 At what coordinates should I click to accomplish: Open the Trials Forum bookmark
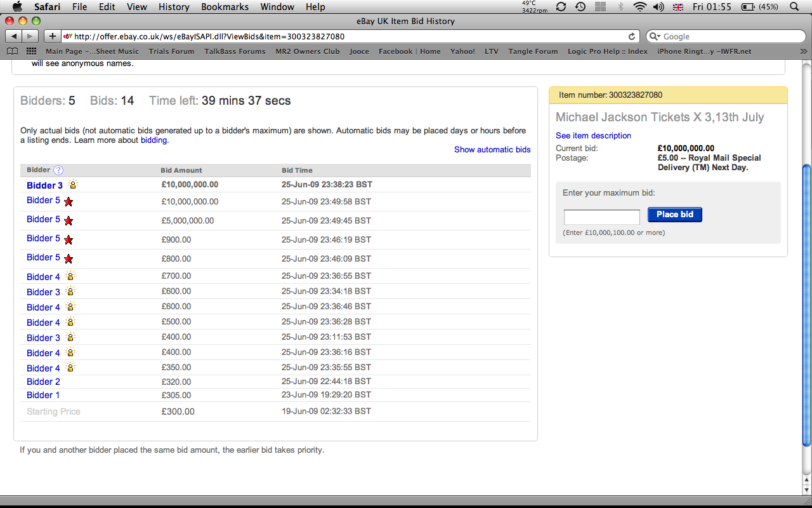171,51
